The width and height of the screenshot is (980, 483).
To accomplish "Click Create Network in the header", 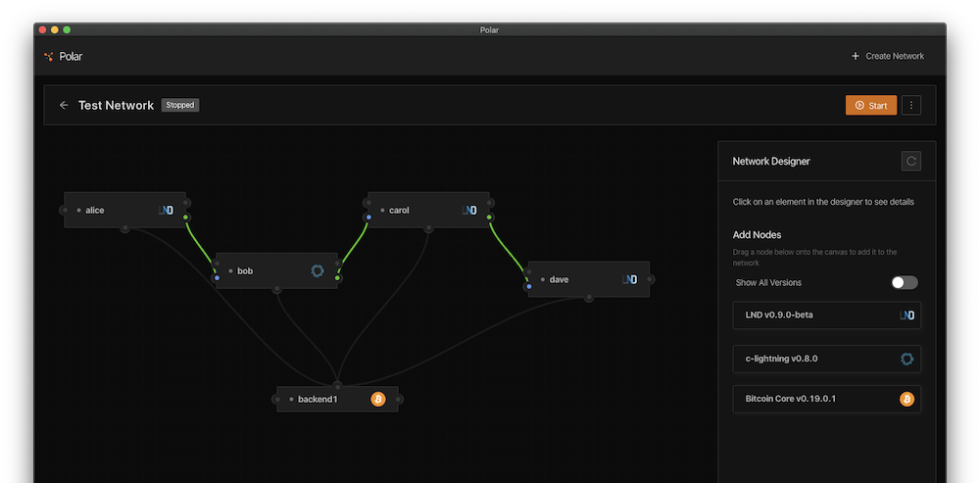I will tap(888, 56).
